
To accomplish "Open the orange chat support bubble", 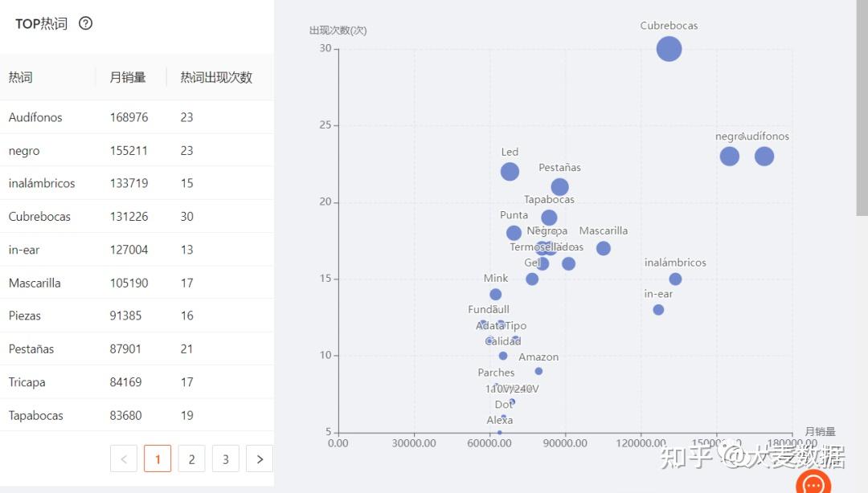I will (x=813, y=483).
